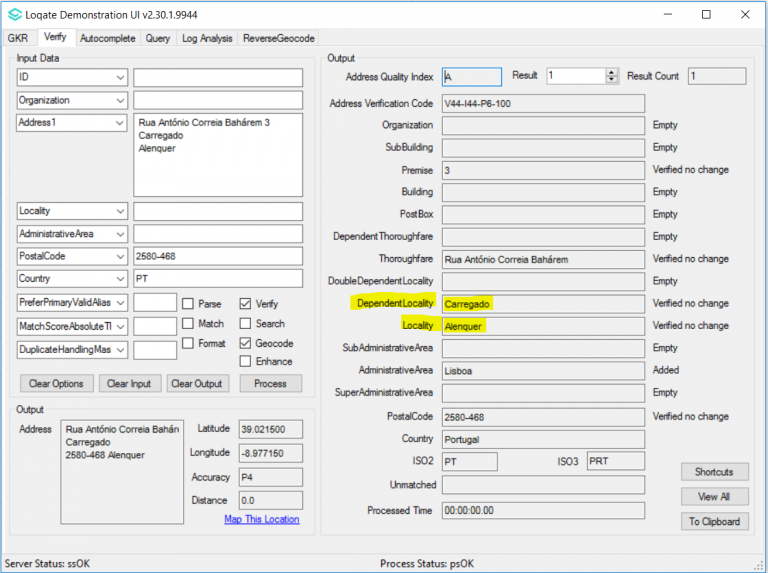The image size is (768, 573).
Task: Open the ReverseGeocode tab
Action: pos(278,38)
